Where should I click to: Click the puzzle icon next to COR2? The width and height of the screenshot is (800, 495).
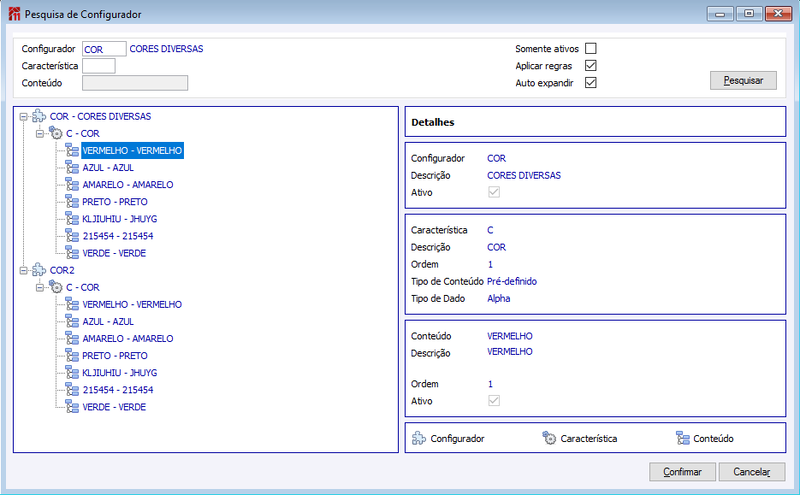(x=39, y=270)
